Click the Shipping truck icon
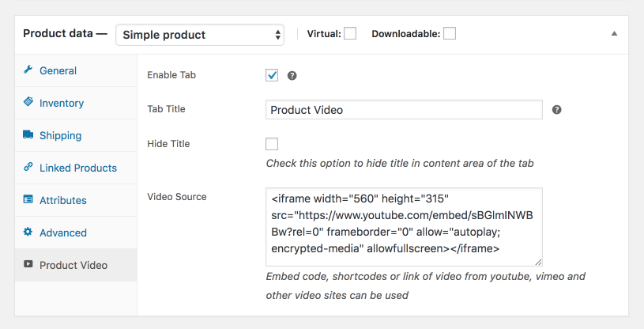644x329 pixels. tap(28, 134)
